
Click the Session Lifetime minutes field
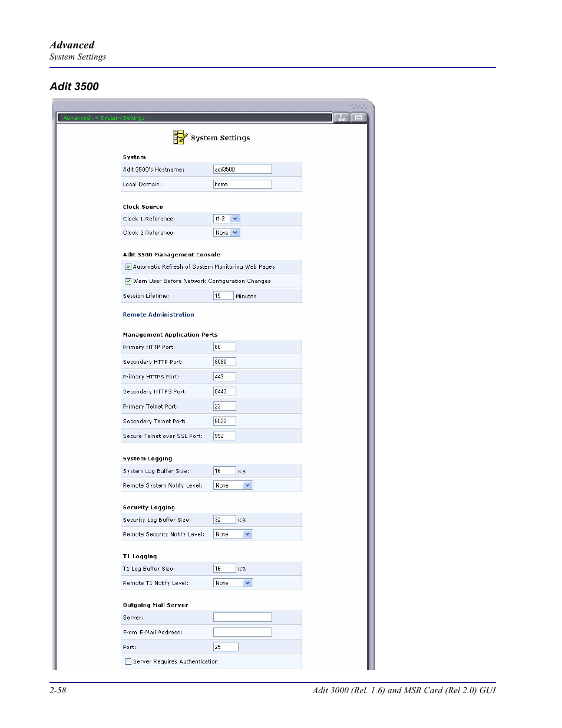(x=223, y=296)
